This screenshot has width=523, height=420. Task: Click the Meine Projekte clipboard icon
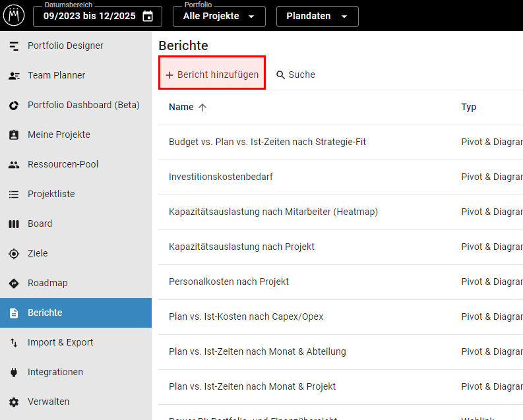coord(14,135)
